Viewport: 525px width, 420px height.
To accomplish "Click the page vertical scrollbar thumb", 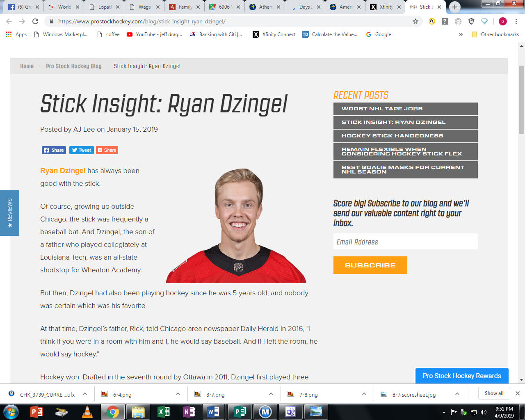I will [521, 100].
